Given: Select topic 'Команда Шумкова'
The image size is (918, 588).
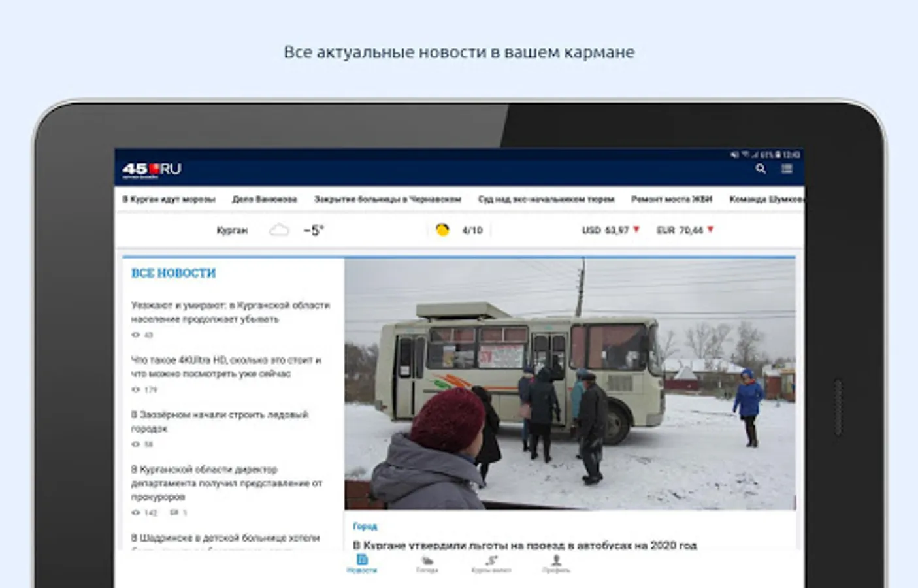Looking at the screenshot, I should [766, 199].
